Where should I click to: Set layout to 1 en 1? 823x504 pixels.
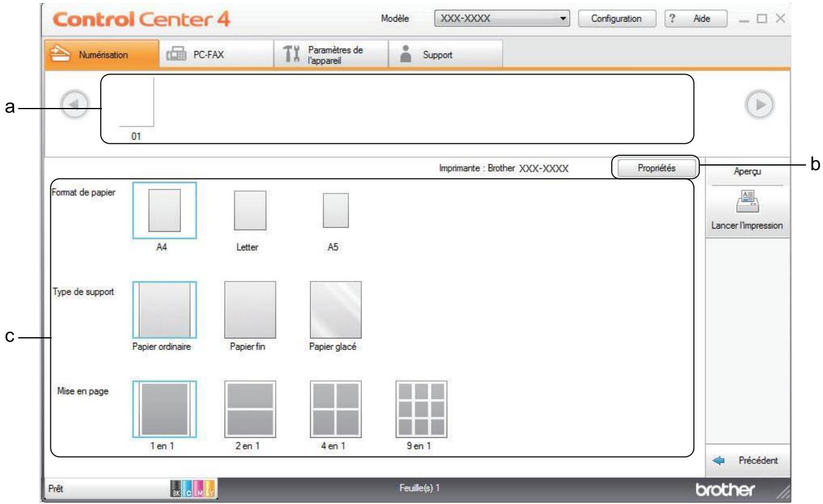click(x=164, y=409)
